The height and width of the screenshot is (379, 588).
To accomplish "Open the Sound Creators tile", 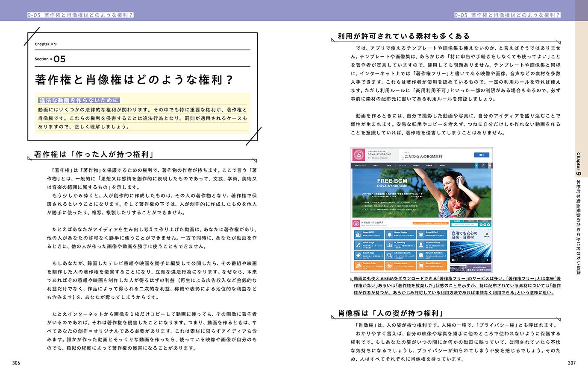I will (x=432, y=245).
